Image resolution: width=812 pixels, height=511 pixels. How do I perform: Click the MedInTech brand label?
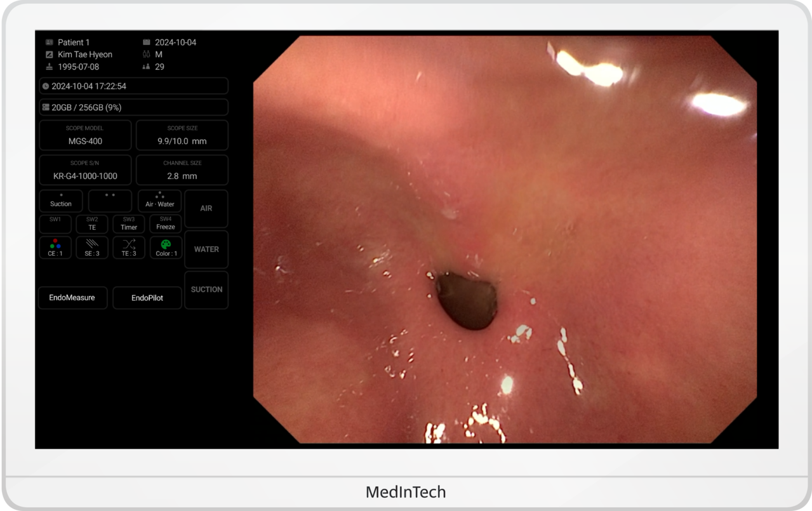(x=406, y=492)
